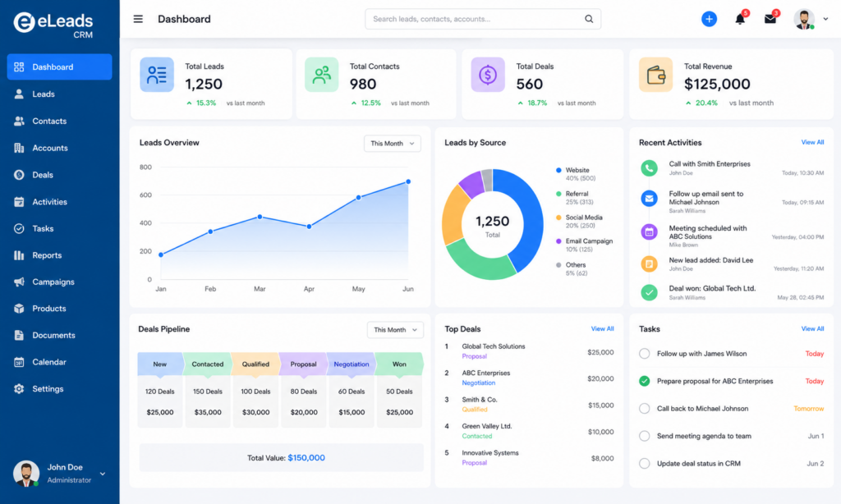Click the Settings gear icon
This screenshot has width=841, height=504.
pyautogui.click(x=19, y=389)
